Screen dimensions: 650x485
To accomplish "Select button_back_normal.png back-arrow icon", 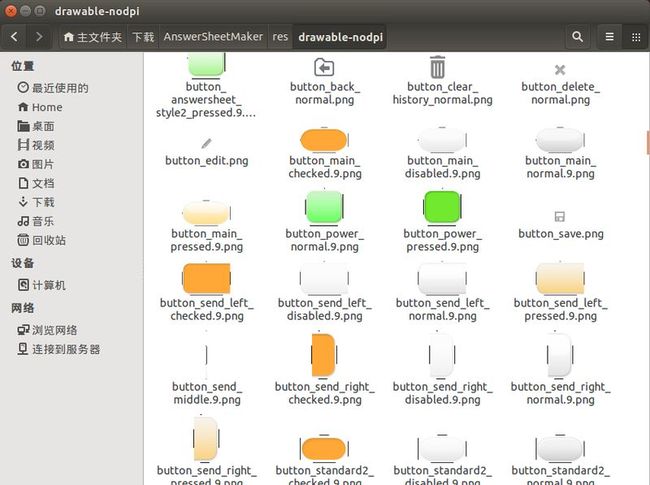I will coord(324,68).
